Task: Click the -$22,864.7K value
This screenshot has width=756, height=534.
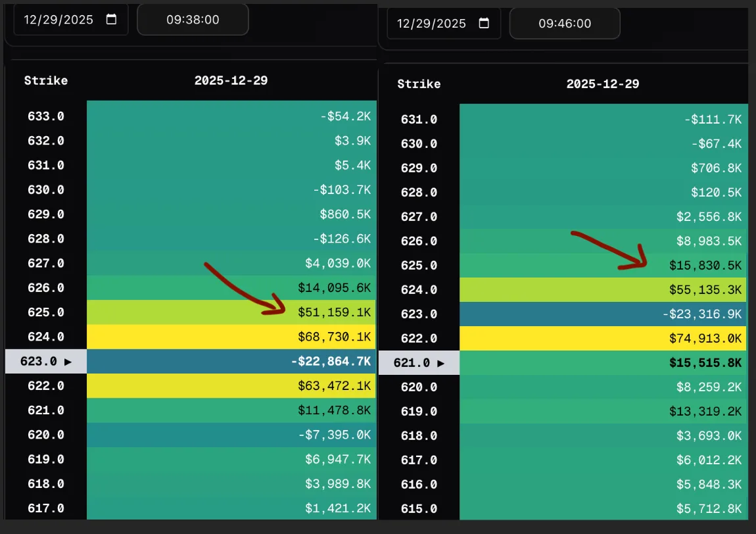Action: (331, 361)
